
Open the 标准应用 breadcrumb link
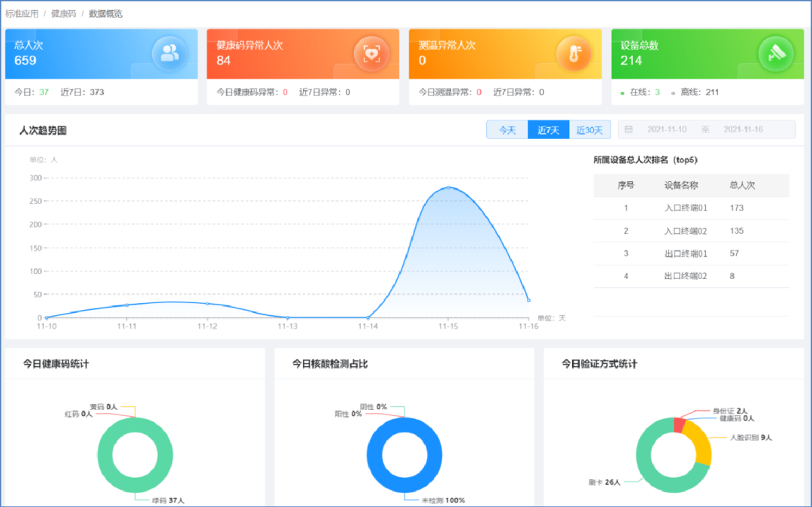click(x=22, y=14)
